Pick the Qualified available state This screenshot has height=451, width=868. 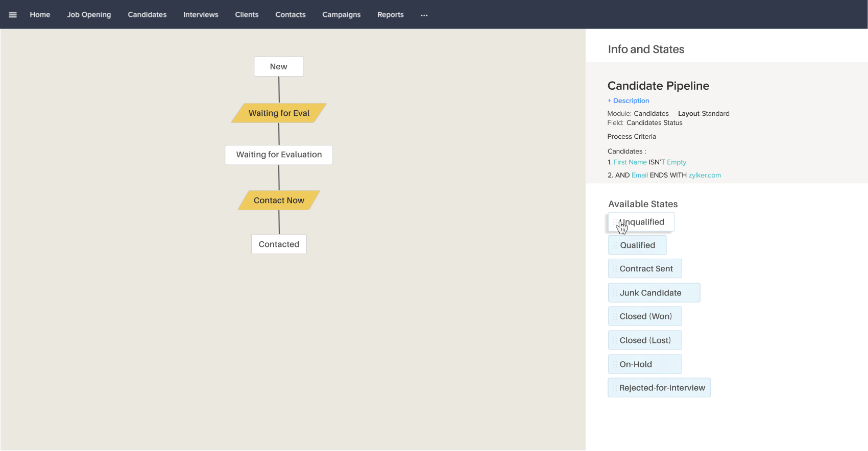[637, 245]
